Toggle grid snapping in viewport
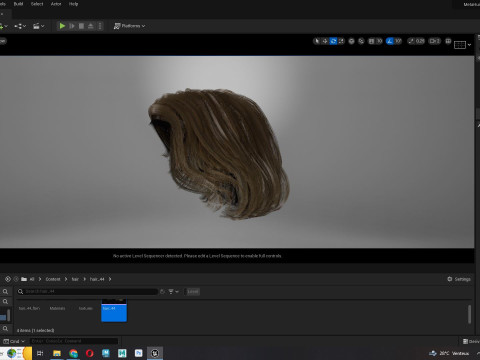The image size is (480, 360). 371,41
